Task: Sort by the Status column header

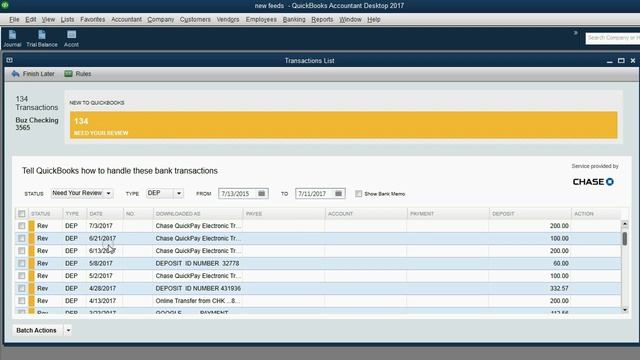Action: pyautogui.click(x=44, y=213)
